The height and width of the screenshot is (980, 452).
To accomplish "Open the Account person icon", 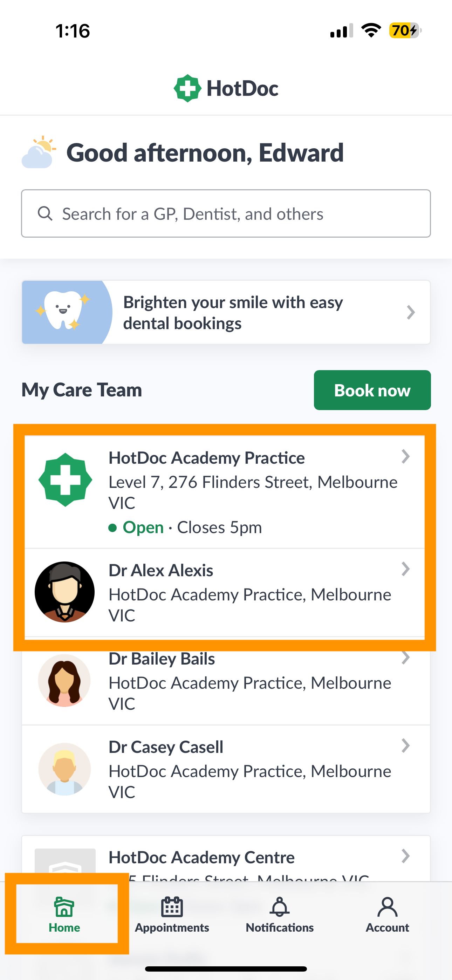I will (x=387, y=907).
